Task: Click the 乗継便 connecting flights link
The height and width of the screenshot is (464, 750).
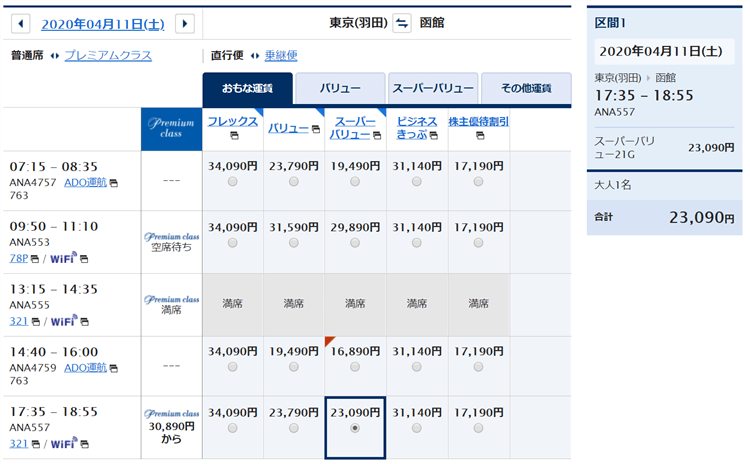Action: point(281,56)
